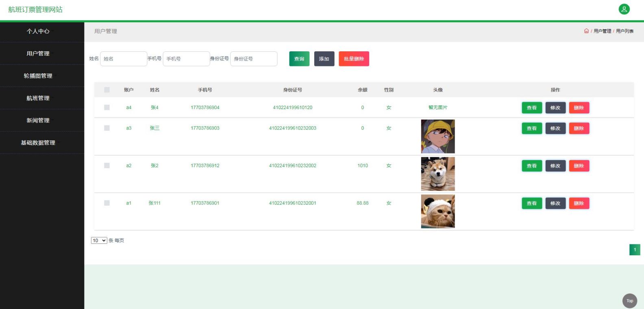The width and height of the screenshot is (644, 309).
Task: Click 修改 for user a2
Action: click(555, 166)
